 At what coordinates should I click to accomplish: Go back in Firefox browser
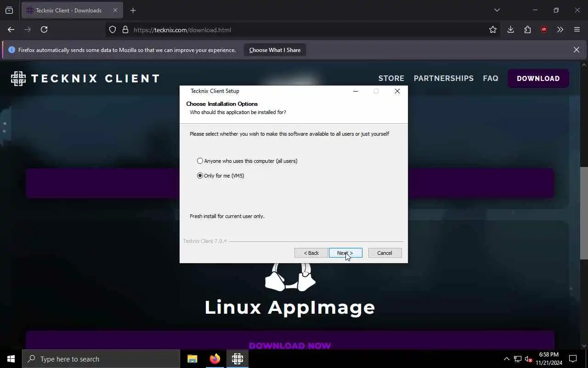(x=11, y=29)
